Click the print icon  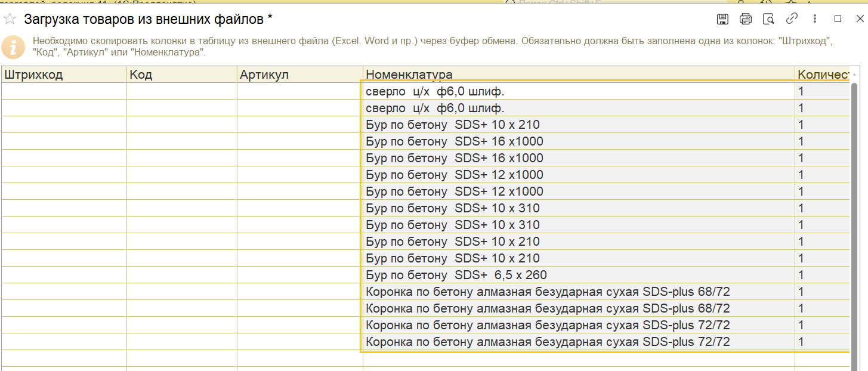click(x=746, y=19)
